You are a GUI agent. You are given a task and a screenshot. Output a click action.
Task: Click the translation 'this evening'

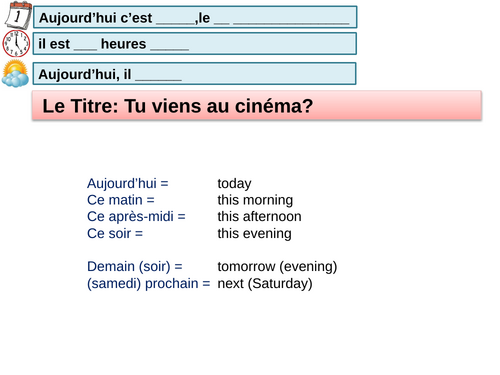click(254, 234)
